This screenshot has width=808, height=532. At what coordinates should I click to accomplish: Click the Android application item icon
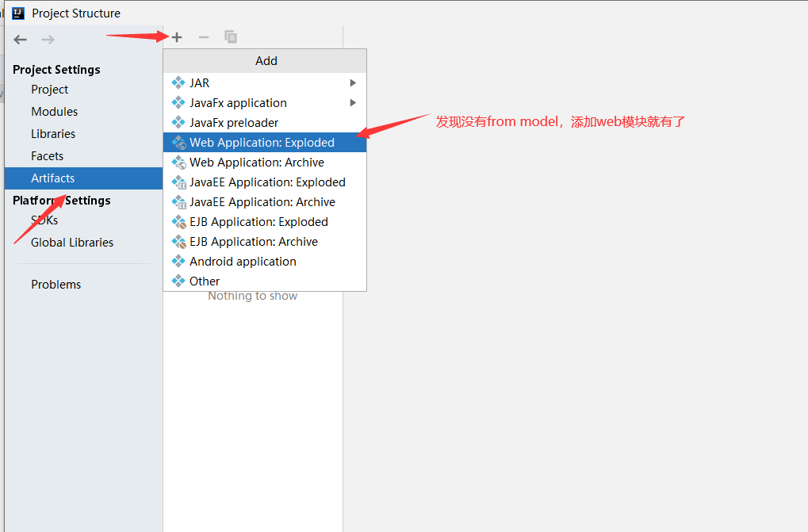click(178, 261)
